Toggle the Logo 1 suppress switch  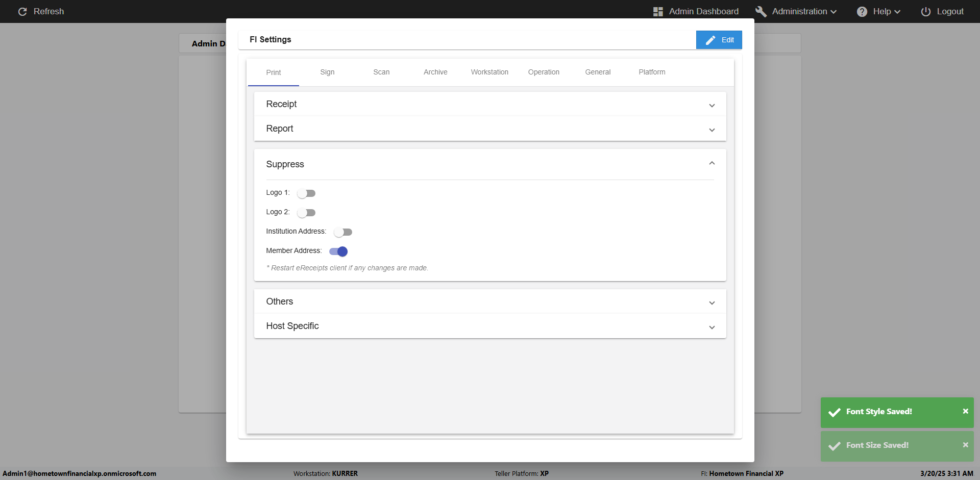tap(306, 193)
